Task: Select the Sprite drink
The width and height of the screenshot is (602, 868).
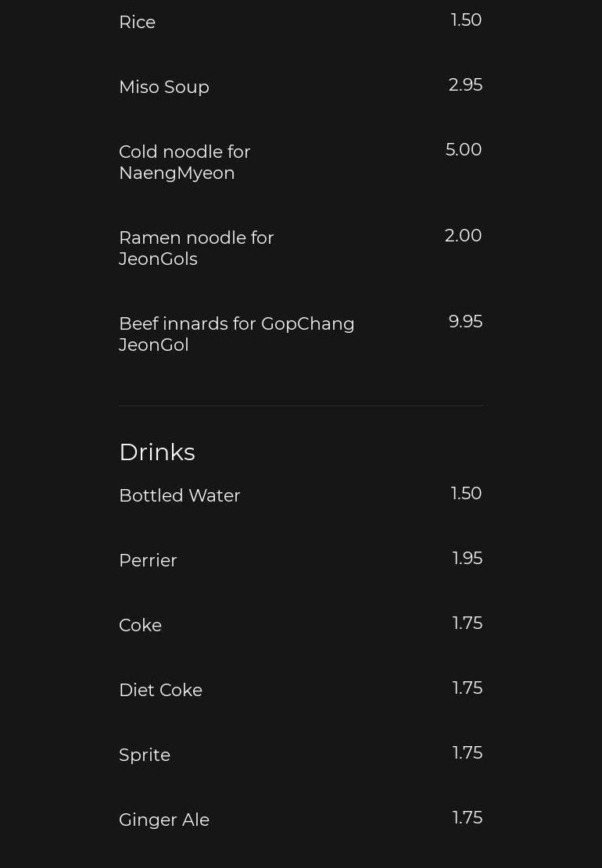Action: click(145, 755)
